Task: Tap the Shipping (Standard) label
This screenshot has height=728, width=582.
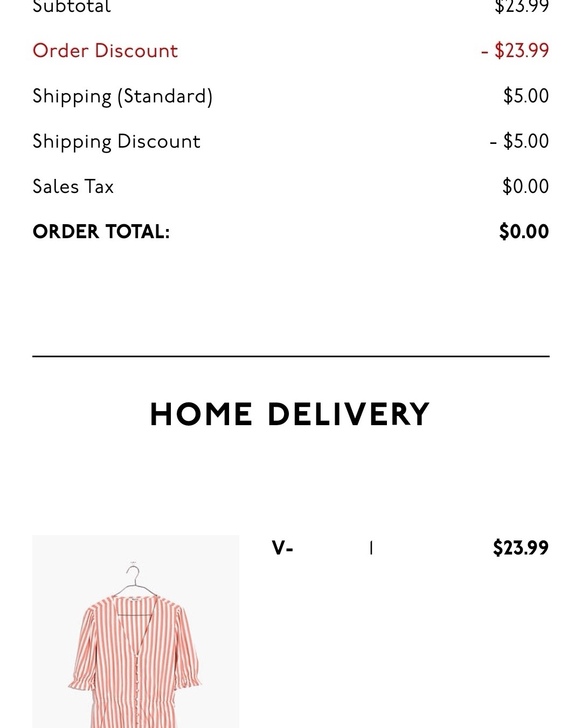Action: 122,96
